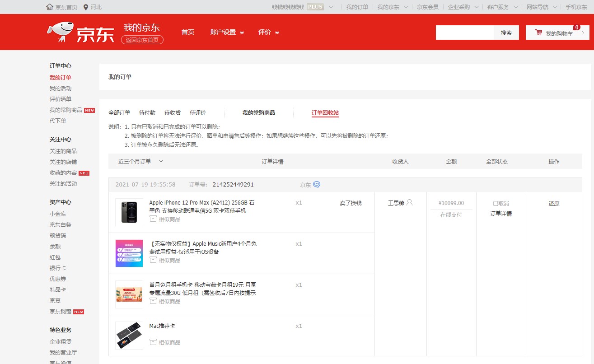Image resolution: width=594 pixels, height=364 pixels.
Task: Open the mobile SIM card product thumbnail
Action: point(129,294)
